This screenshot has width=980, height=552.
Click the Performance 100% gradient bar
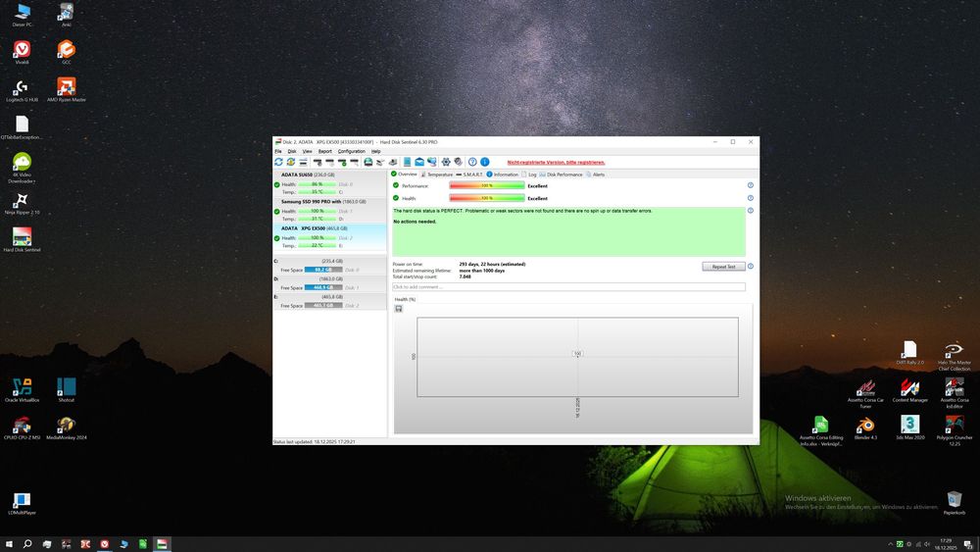click(487, 185)
